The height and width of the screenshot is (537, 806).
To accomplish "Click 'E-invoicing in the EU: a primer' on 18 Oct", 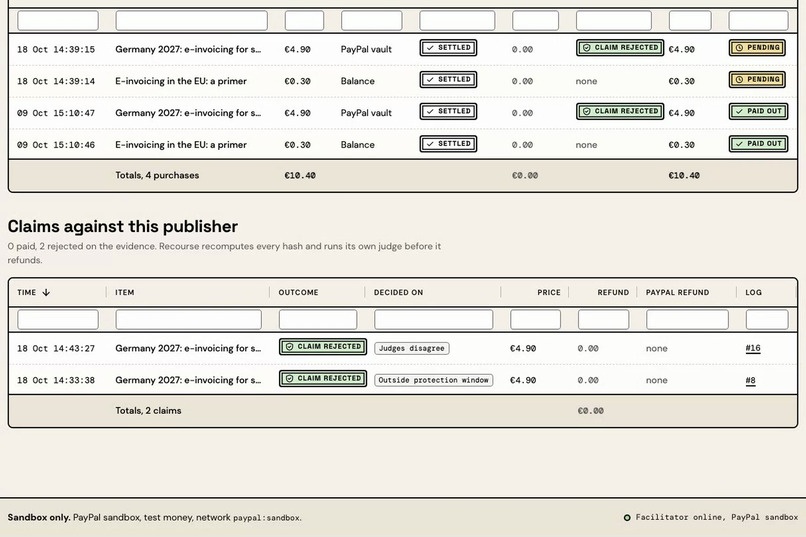I will [x=181, y=81].
